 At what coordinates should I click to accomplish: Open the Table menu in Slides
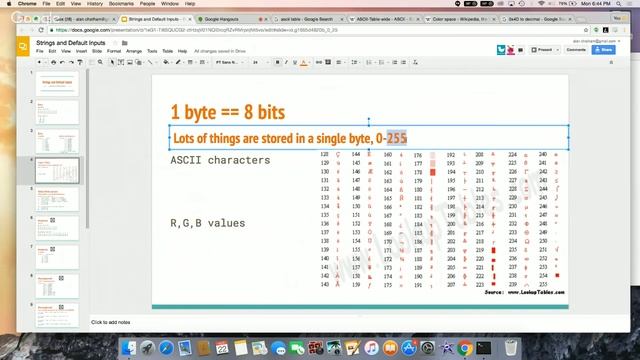pos(168,51)
